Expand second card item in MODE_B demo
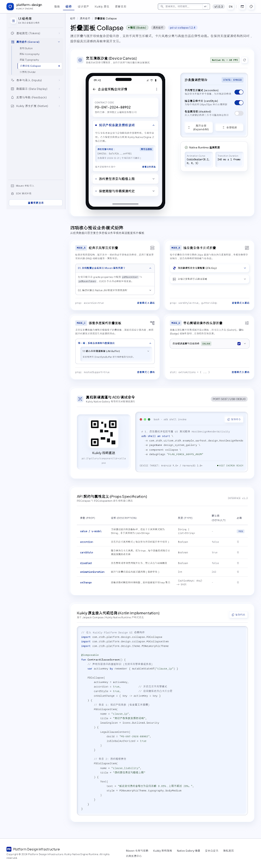 [209, 279]
